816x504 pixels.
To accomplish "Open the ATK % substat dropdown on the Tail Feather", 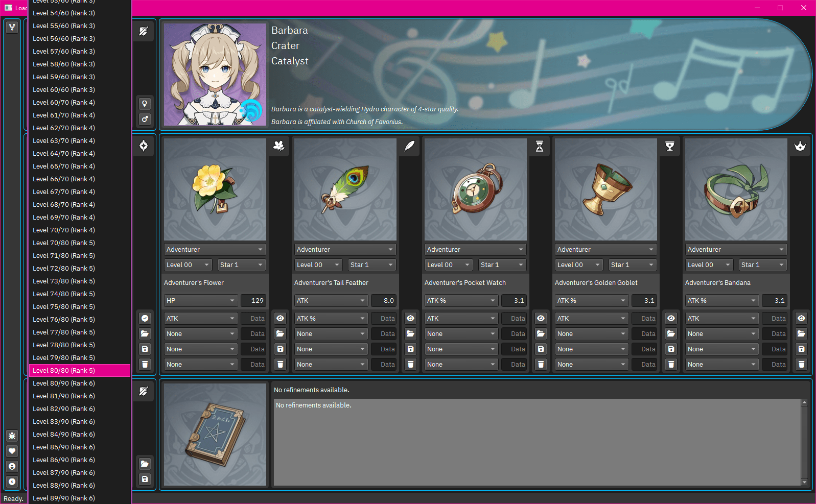I will tap(331, 318).
